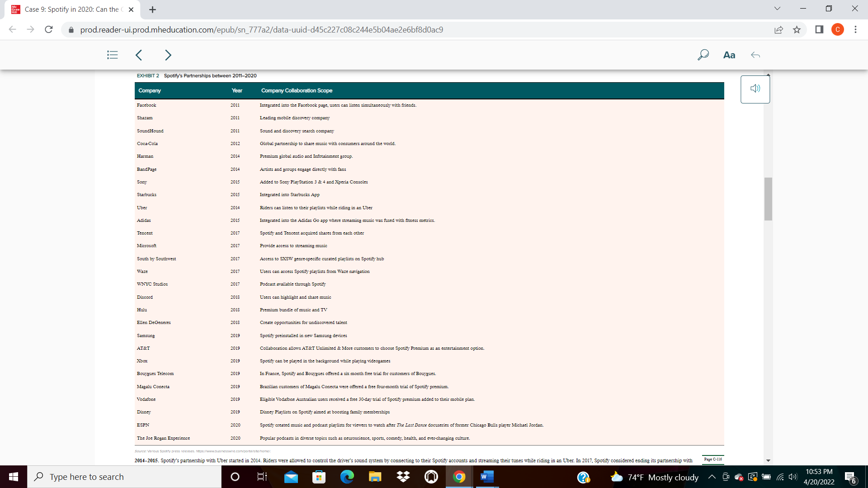This screenshot has width=868, height=488.
Task: Select the Facebook row company name
Action: pos(146,105)
